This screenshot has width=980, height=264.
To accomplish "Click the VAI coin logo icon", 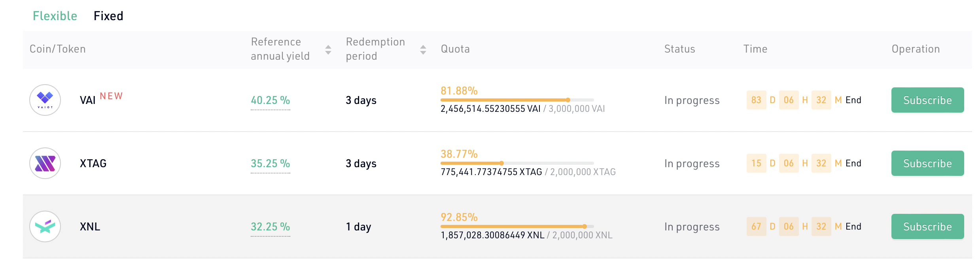I will tap(45, 100).
